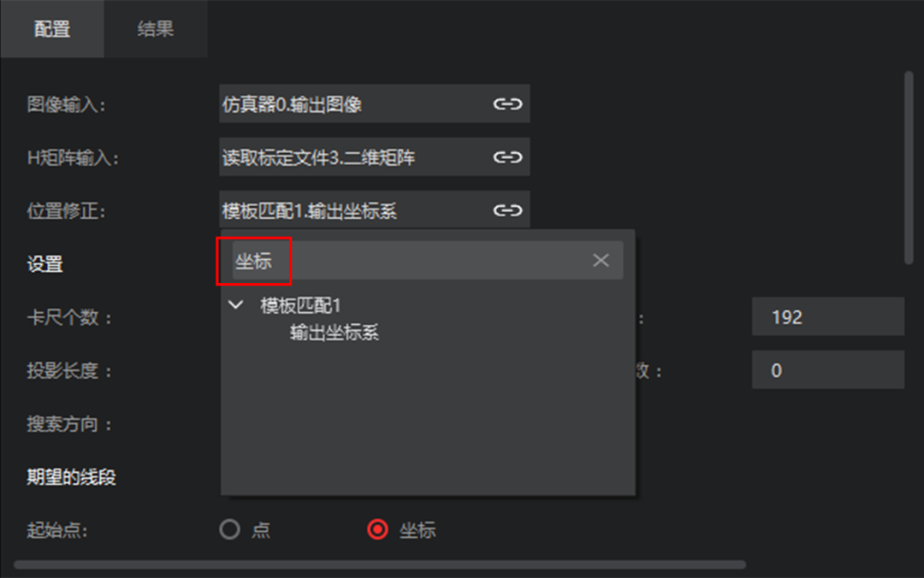Select the 坐标 radio option
The image size is (924, 578).
[x=378, y=529]
